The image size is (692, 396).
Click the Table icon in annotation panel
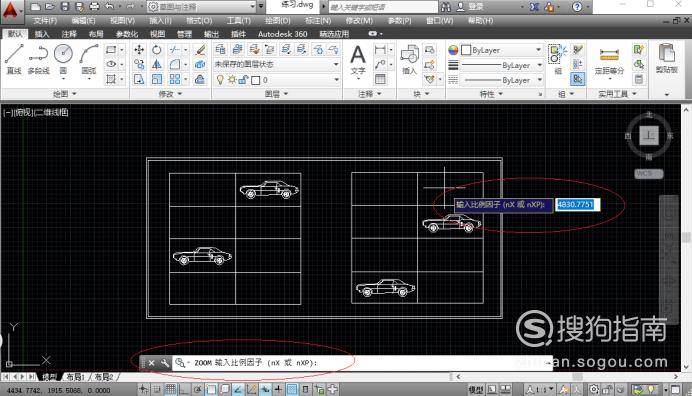point(380,79)
